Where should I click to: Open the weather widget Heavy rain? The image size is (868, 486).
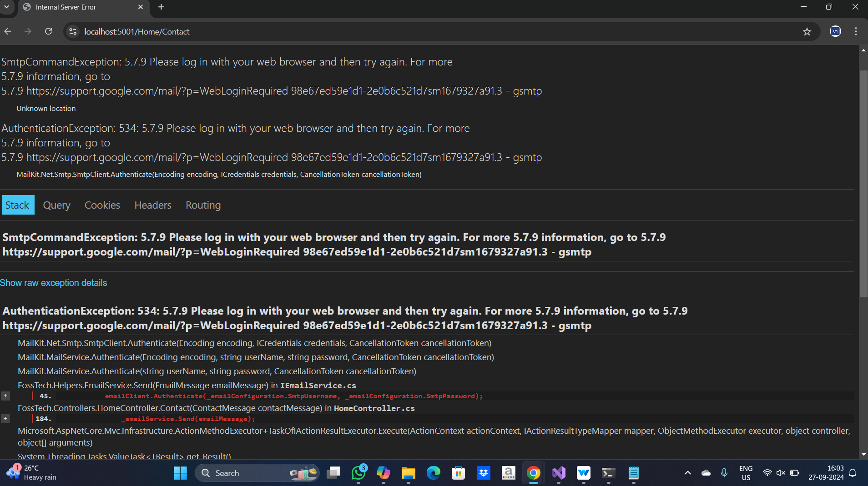pyautogui.click(x=32, y=473)
